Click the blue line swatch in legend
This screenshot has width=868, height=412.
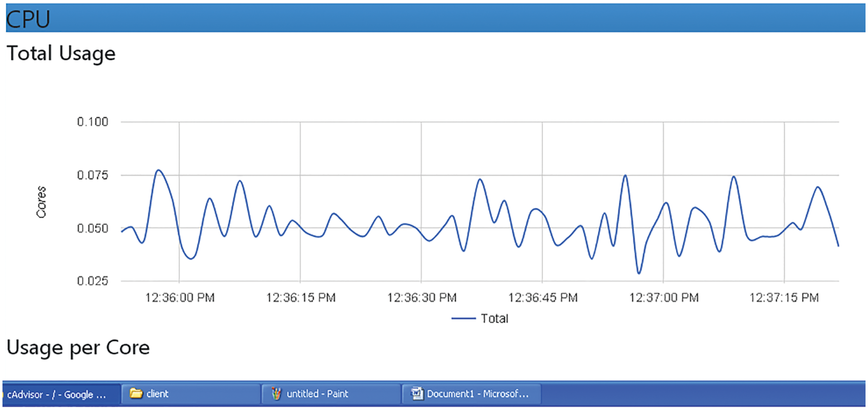[463, 319]
